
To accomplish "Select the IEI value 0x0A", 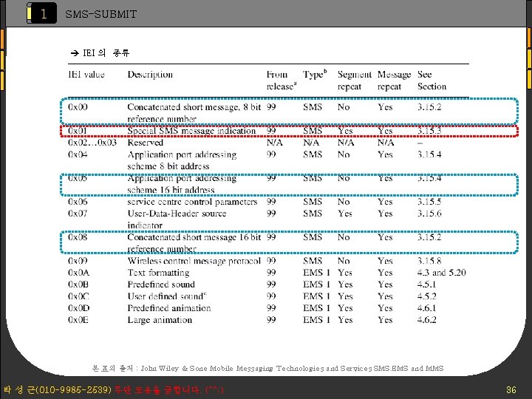I will click(78, 273).
